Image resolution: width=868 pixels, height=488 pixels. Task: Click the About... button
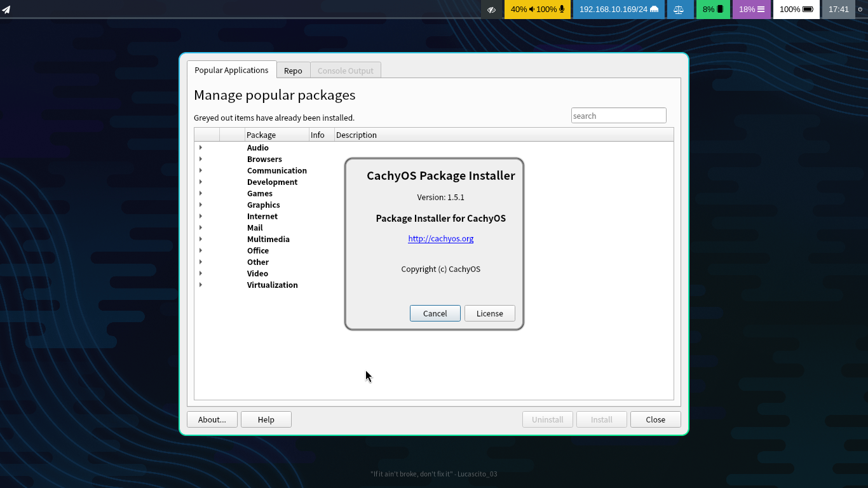(212, 419)
